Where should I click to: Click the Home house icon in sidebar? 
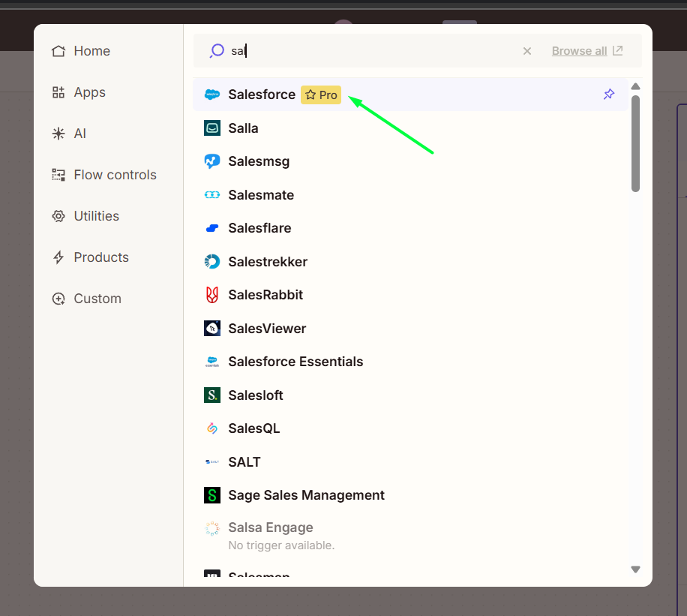click(x=58, y=51)
